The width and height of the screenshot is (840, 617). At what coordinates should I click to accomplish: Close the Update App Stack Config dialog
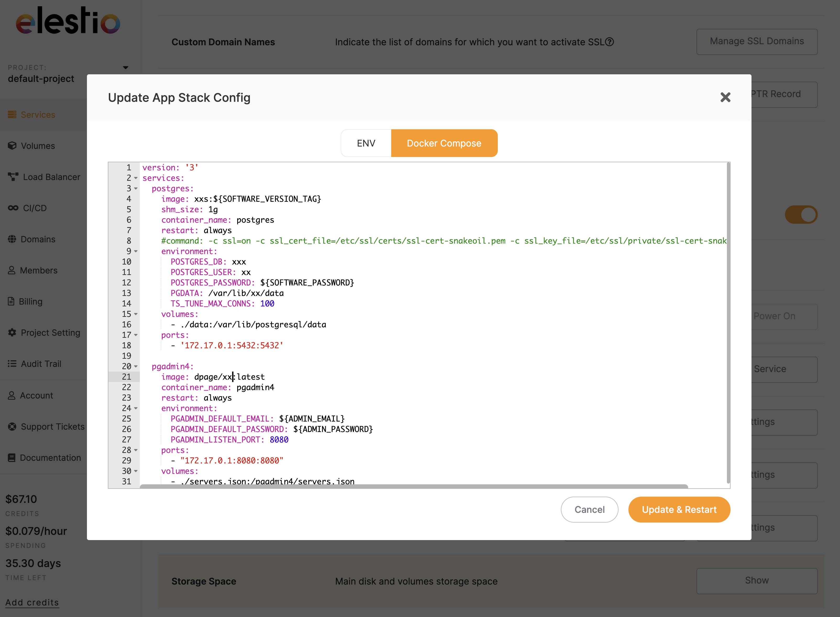725,97
